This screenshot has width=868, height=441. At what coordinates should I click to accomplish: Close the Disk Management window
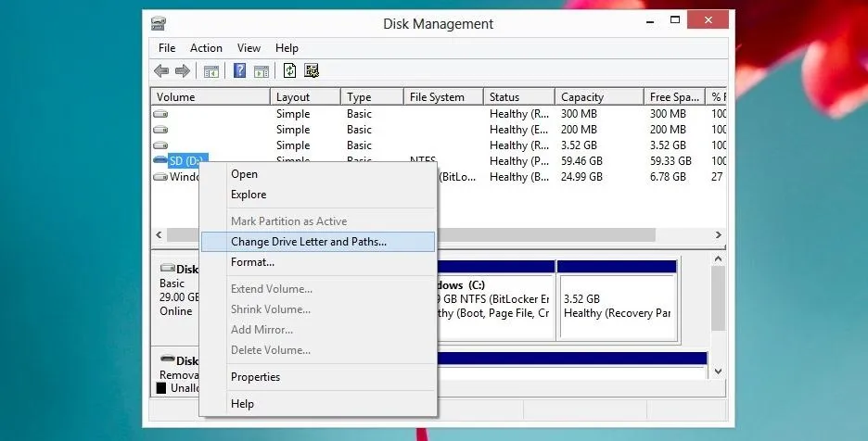pyautogui.click(x=708, y=20)
